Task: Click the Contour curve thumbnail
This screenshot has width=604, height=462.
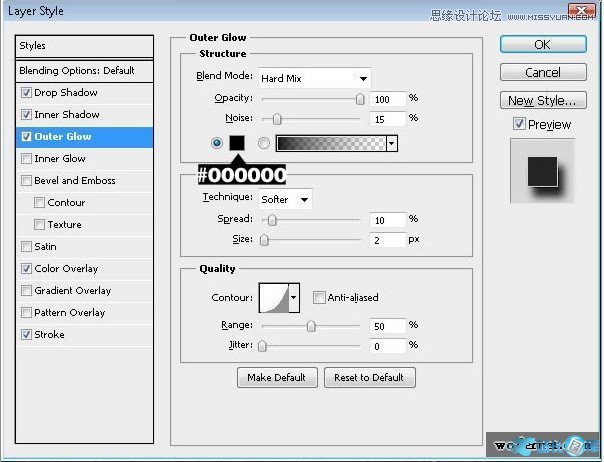Action: coord(273,297)
